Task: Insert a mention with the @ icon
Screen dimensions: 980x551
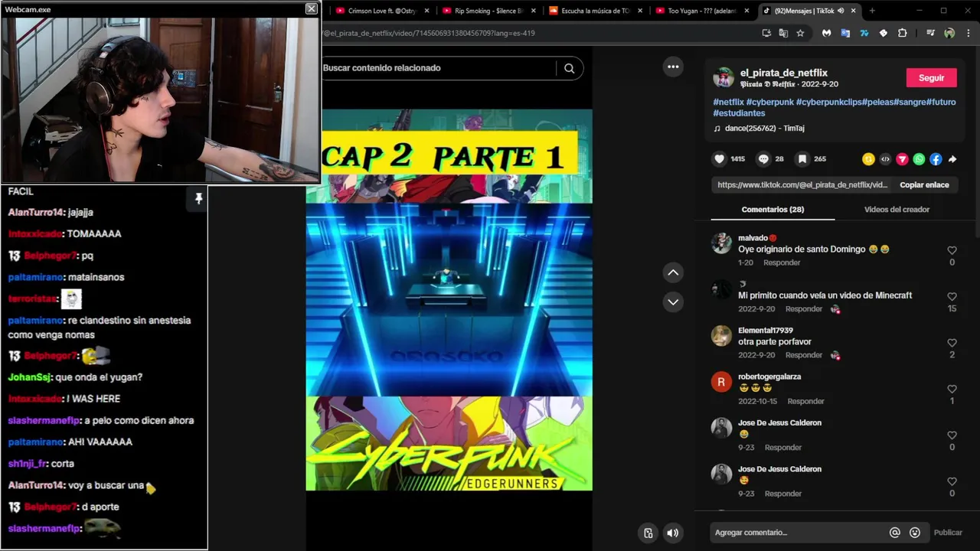Action: 894,533
